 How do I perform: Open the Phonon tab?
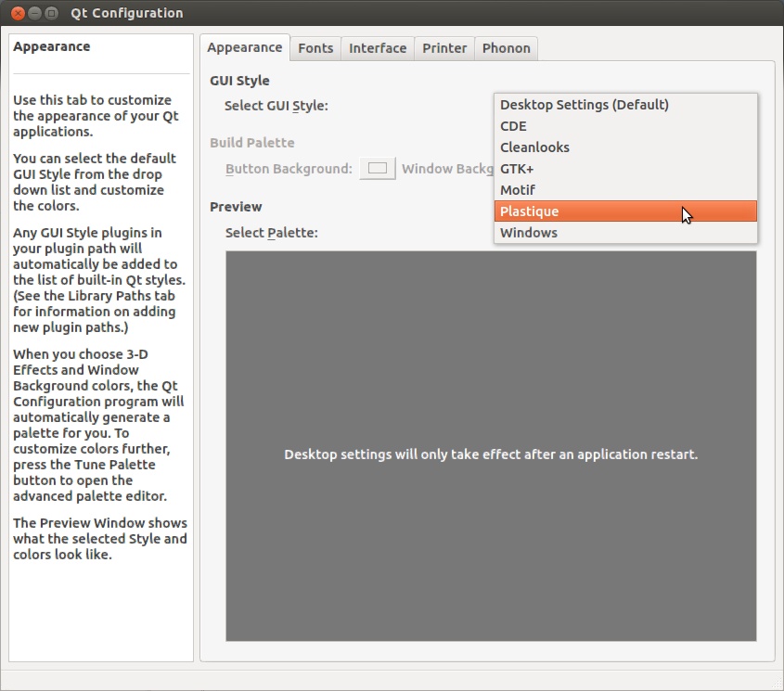(506, 48)
